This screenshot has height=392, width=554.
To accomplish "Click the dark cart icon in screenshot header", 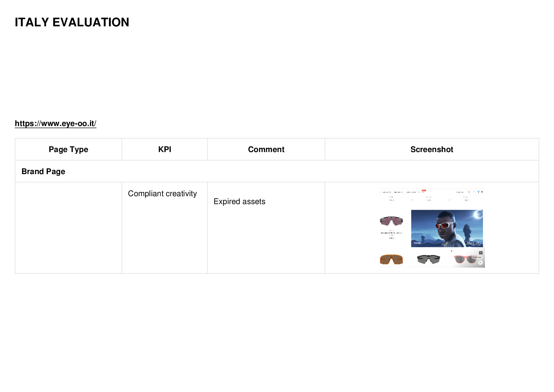I will (x=482, y=192).
